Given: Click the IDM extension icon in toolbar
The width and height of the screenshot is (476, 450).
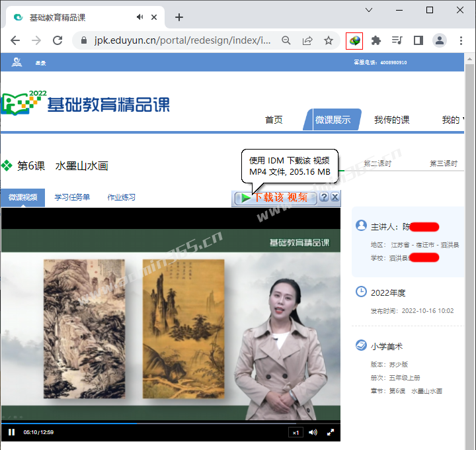Looking at the screenshot, I should tap(354, 40).
